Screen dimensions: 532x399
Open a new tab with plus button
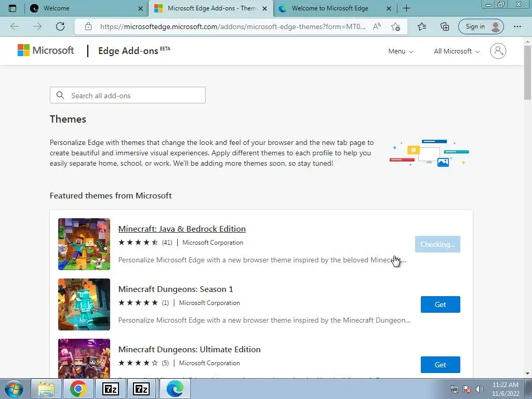point(406,8)
